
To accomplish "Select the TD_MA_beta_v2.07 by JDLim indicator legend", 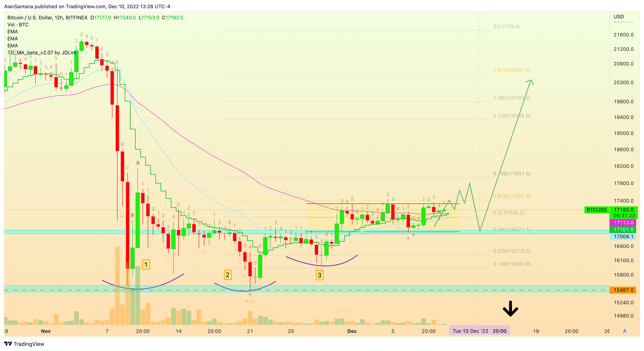I will click(x=42, y=53).
